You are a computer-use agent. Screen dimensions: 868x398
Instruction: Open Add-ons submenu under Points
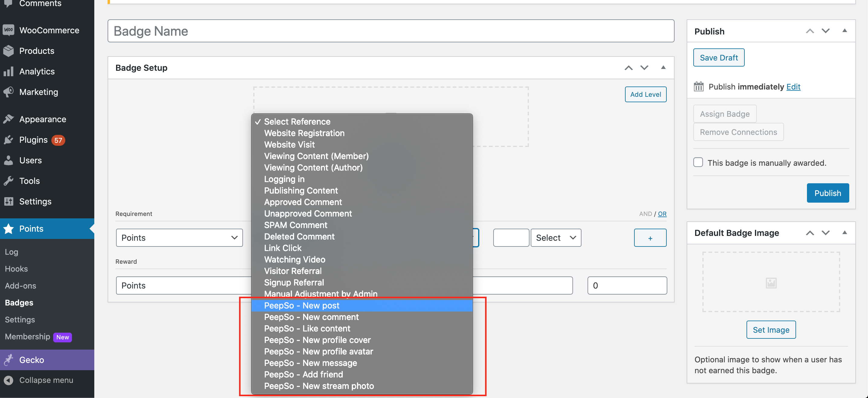click(x=21, y=285)
